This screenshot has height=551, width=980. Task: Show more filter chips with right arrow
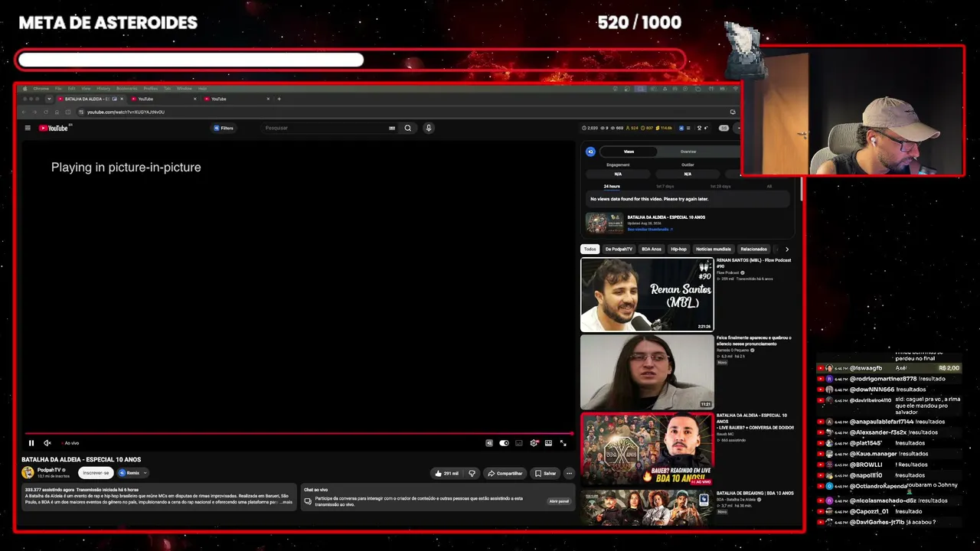786,249
